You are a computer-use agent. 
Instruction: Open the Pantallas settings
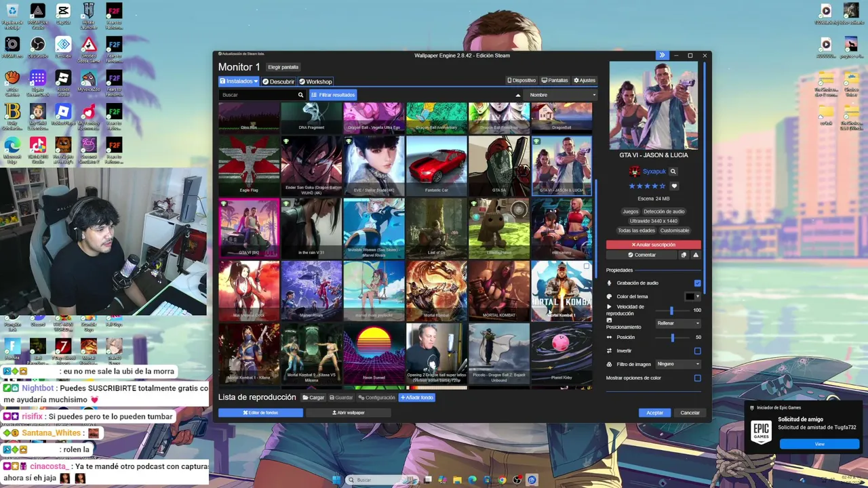[555, 81]
